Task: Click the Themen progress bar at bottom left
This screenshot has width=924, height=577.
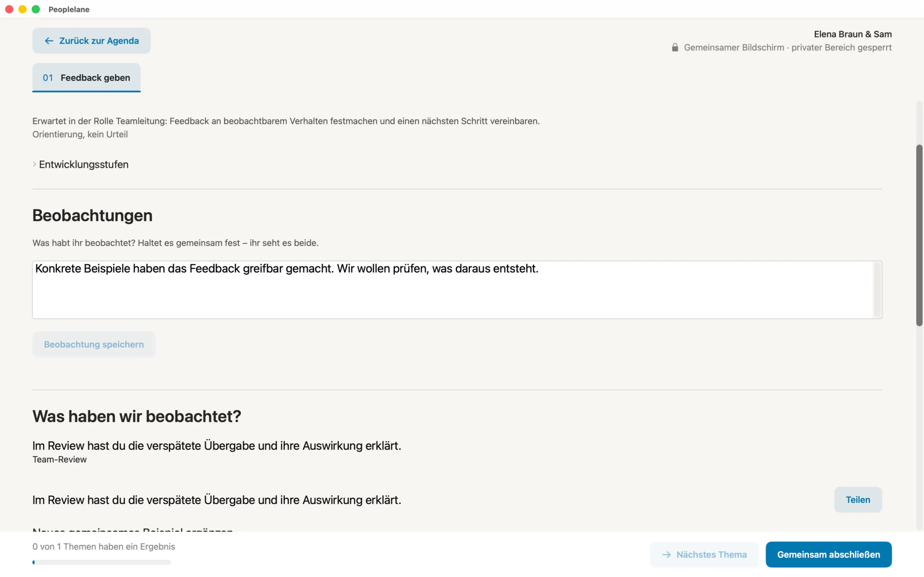Action: pos(101,562)
